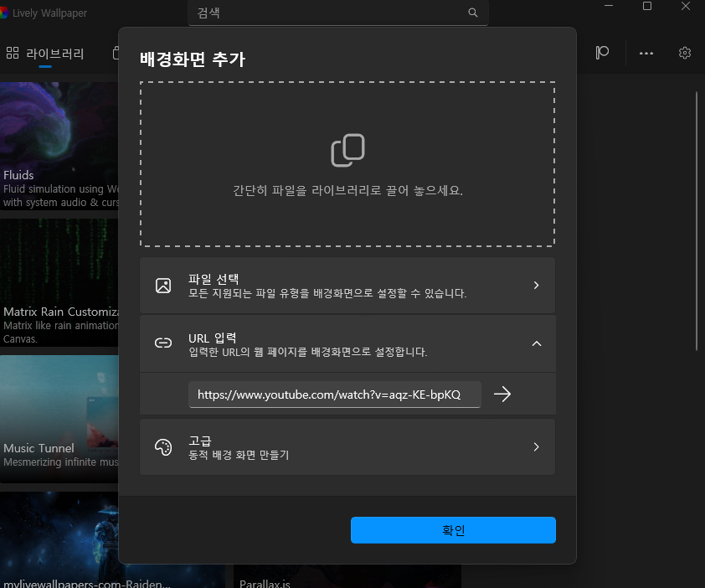
Task: Click the search magnifier icon
Action: (x=473, y=13)
